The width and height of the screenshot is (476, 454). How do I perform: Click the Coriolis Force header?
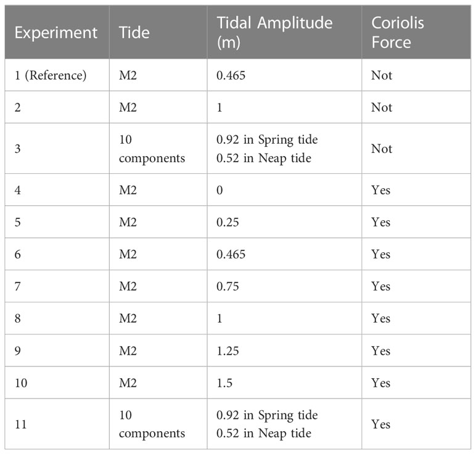point(398,33)
